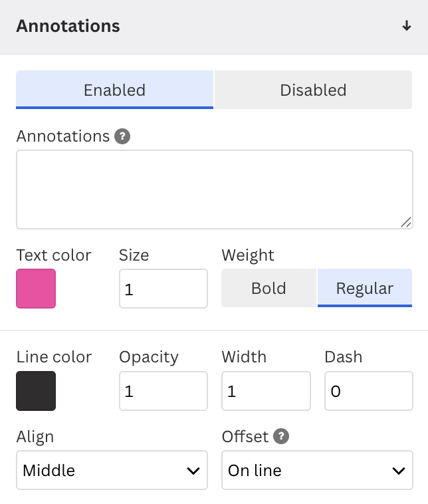Select the Enabled annotations option
The width and height of the screenshot is (428, 504).
click(x=115, y=90)
